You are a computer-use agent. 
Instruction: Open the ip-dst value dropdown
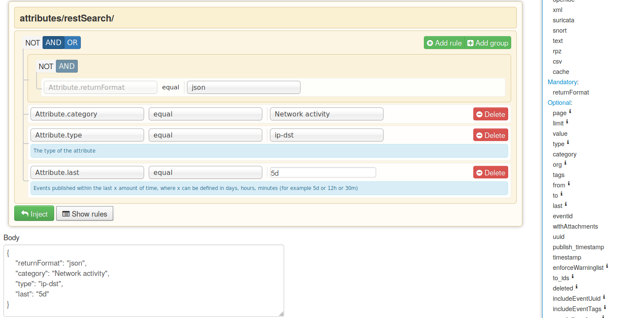[x=326, y=135]
